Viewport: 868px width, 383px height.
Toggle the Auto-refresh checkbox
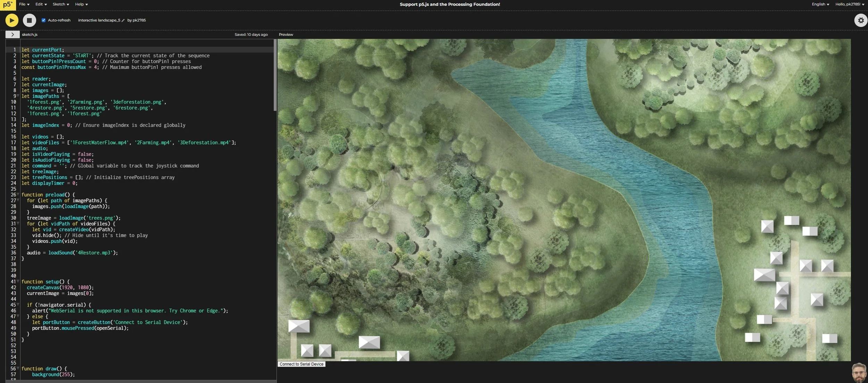click(x=43, y=20)
